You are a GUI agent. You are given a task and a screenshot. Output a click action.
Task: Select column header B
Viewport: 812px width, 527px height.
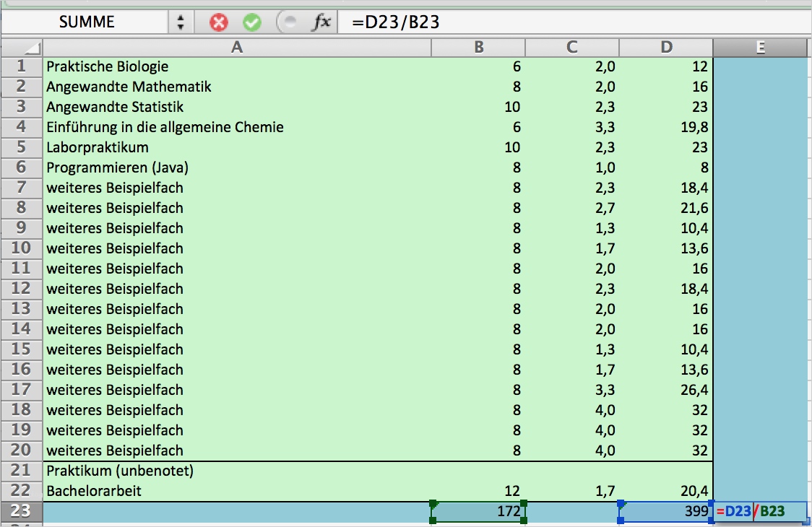(478, 47)
